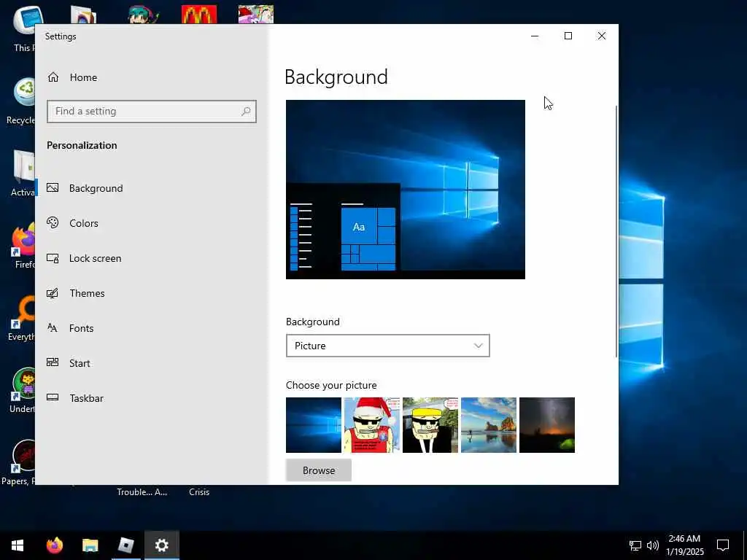Select the Crisis desktop icon label
Image resolution: width=747 pixels, height=560 pixels.
[199, 492]
